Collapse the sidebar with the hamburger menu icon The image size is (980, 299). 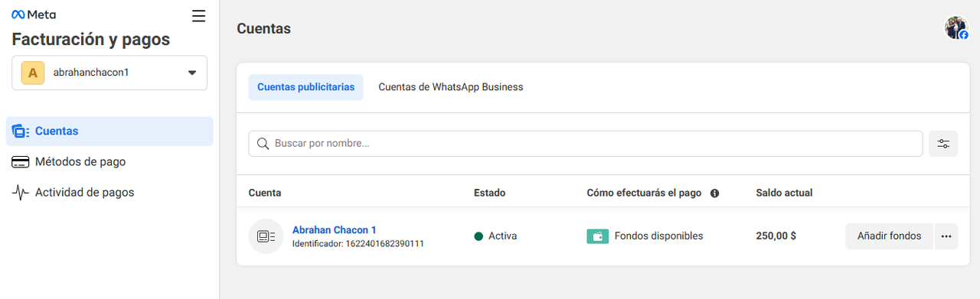199,15
